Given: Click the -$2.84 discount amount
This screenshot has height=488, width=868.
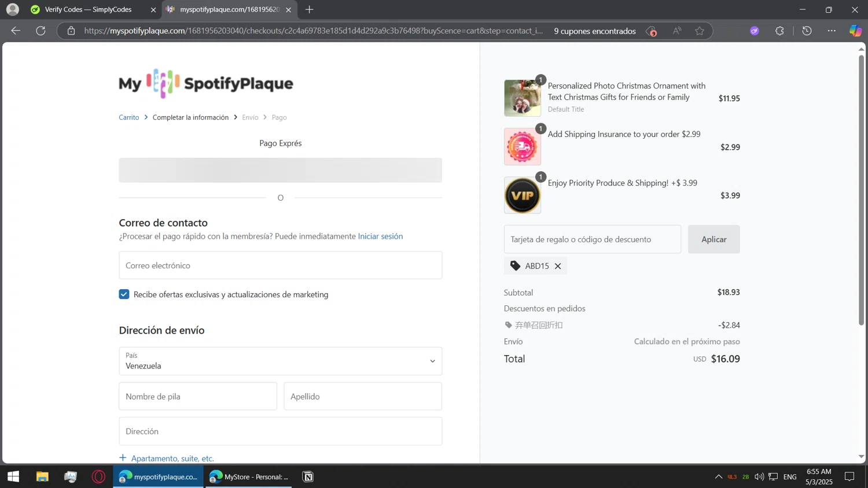Looking at the screenshot, I should tap(729, 325).
